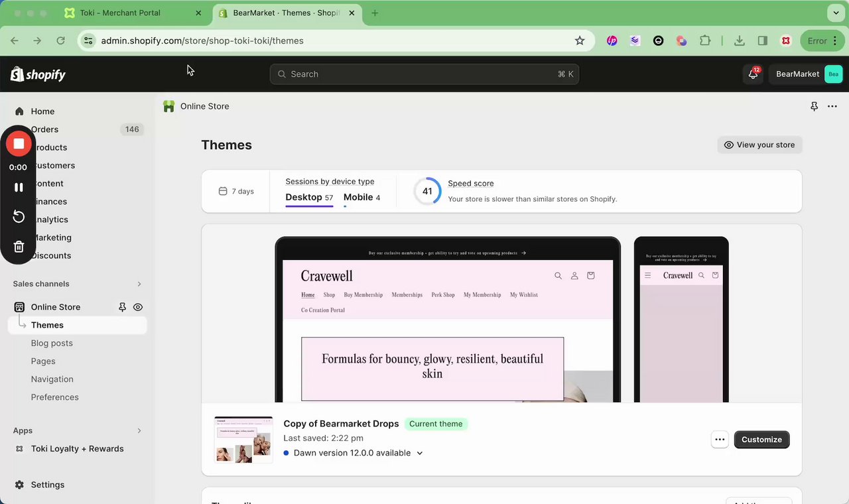Image resolution: width=849 pixels, height=504 pixels.
Task: Change the 7 days date range
Action: 236,191
